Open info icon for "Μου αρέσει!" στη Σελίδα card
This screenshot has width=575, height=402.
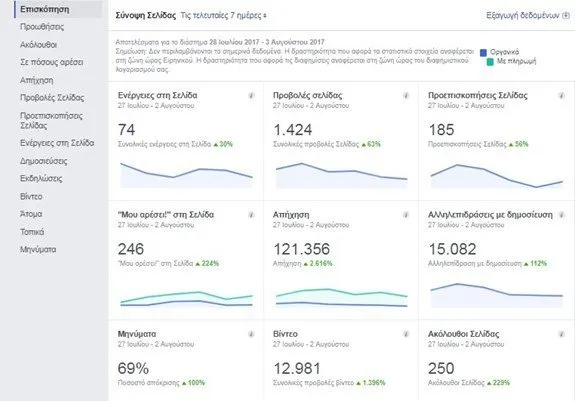[252, 215]
